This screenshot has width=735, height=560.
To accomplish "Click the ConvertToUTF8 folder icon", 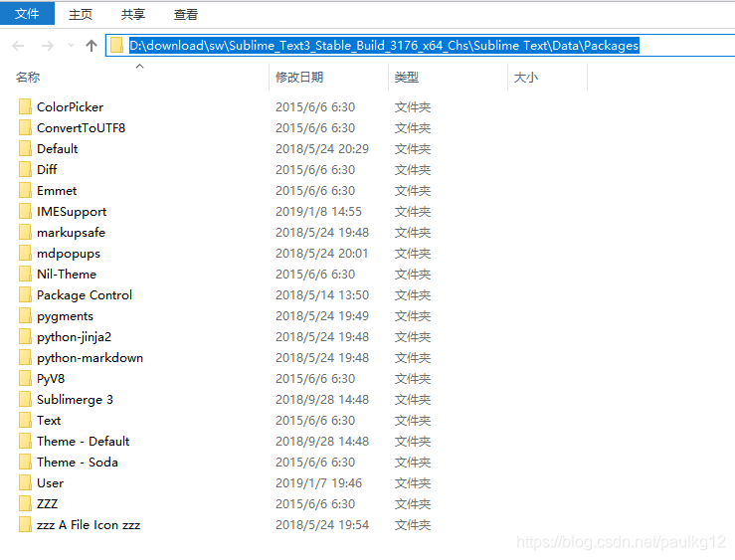I will tap(25, 127).
